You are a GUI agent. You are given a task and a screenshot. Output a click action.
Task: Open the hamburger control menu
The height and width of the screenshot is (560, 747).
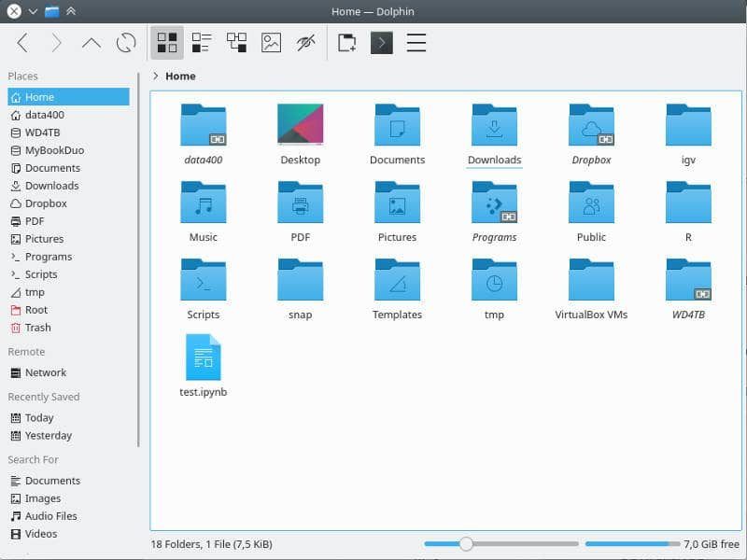click(x=416, y=43)
